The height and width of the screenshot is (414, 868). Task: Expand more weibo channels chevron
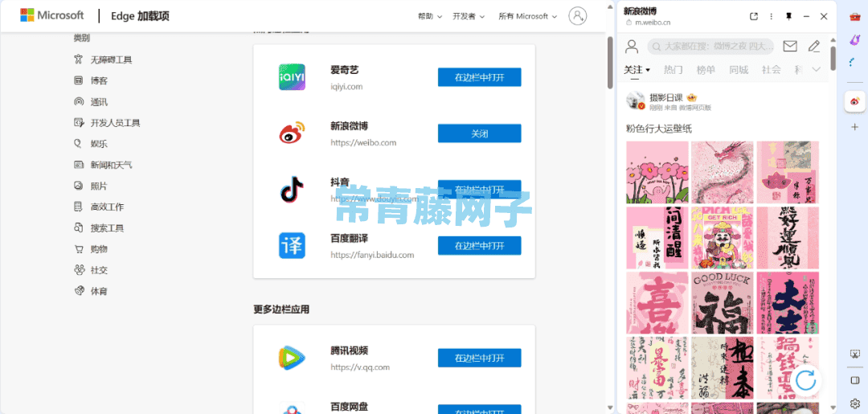pos(816,69)
